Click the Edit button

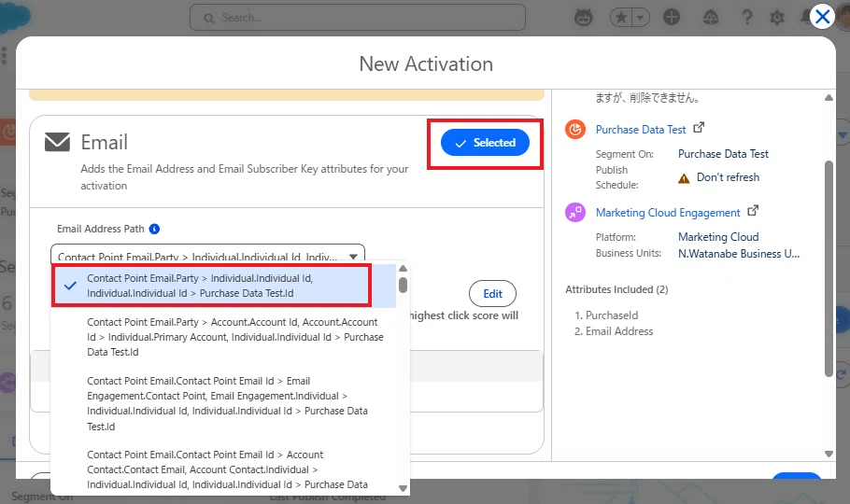(x=492, y=294)
